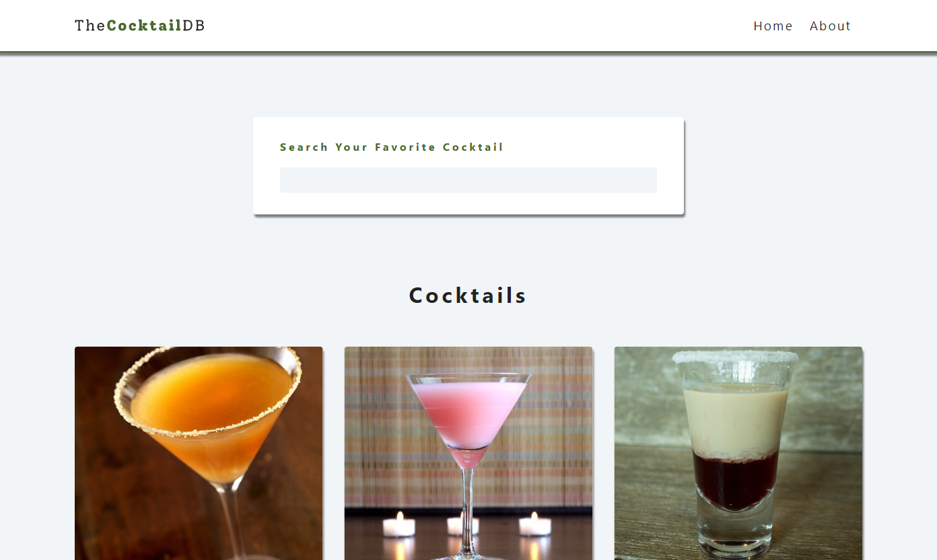
Task: Click the "DB" letters in the logo
Action: coord(194,26)
